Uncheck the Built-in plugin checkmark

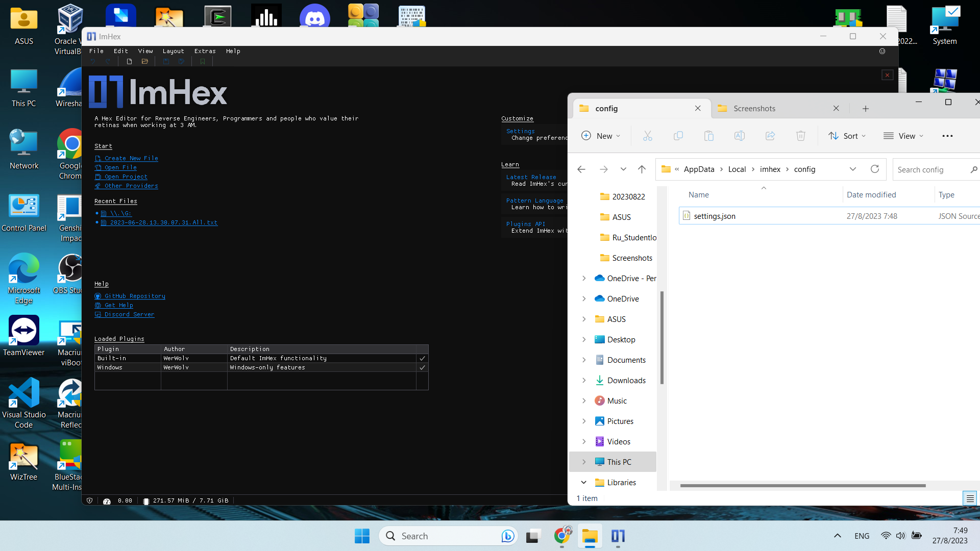click(422, 358)
